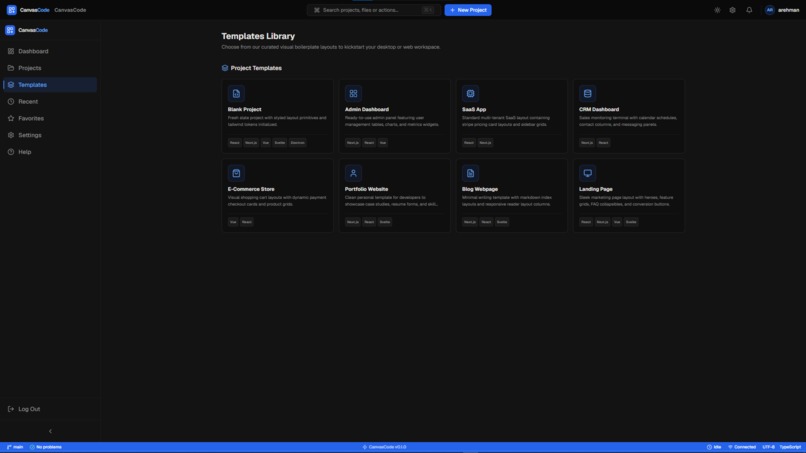Screen dimensions: 806x453
Task: Click CanvasCode version in status bar
Action: click(384, 447)
